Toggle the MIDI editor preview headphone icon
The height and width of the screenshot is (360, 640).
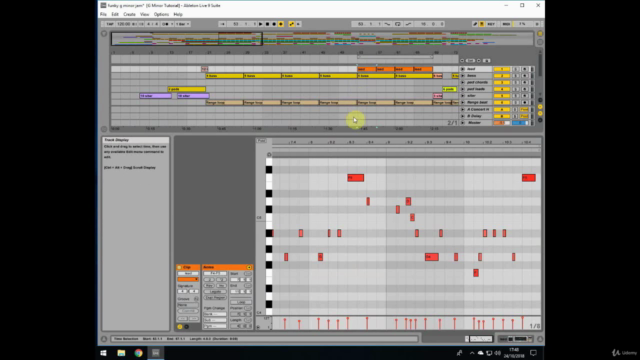(x=269, y=155)
